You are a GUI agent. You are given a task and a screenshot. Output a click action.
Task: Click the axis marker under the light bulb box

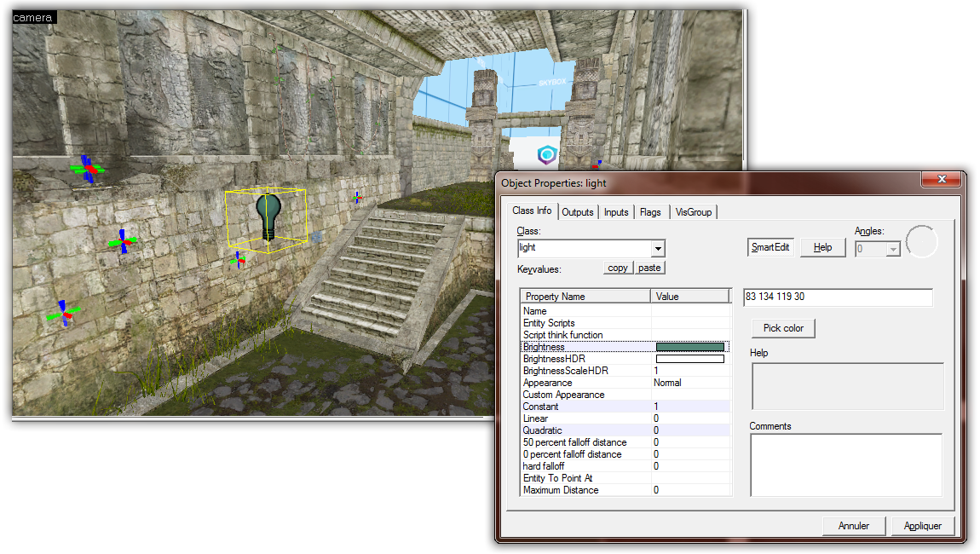[x=239, y=260]
